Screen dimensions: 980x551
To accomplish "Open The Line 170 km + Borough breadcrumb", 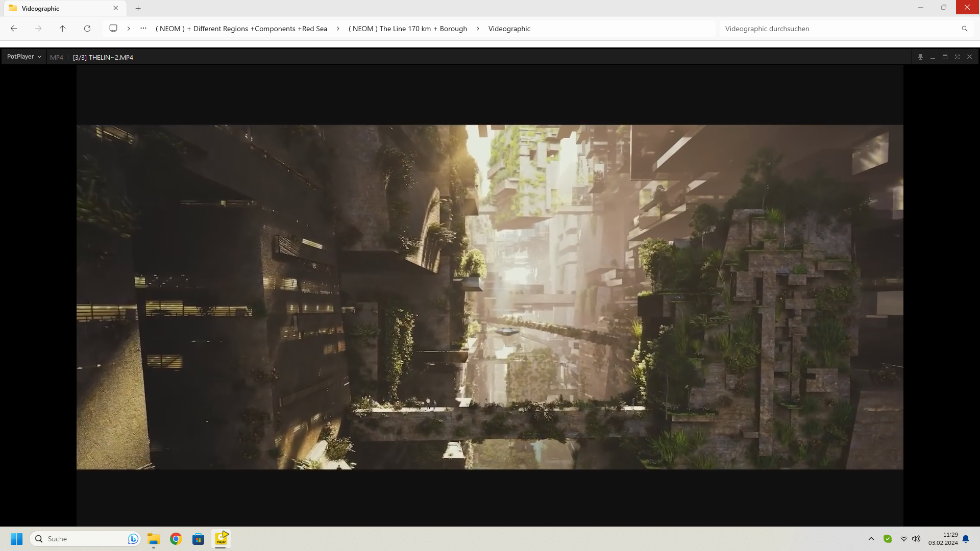I will point(408,29).
